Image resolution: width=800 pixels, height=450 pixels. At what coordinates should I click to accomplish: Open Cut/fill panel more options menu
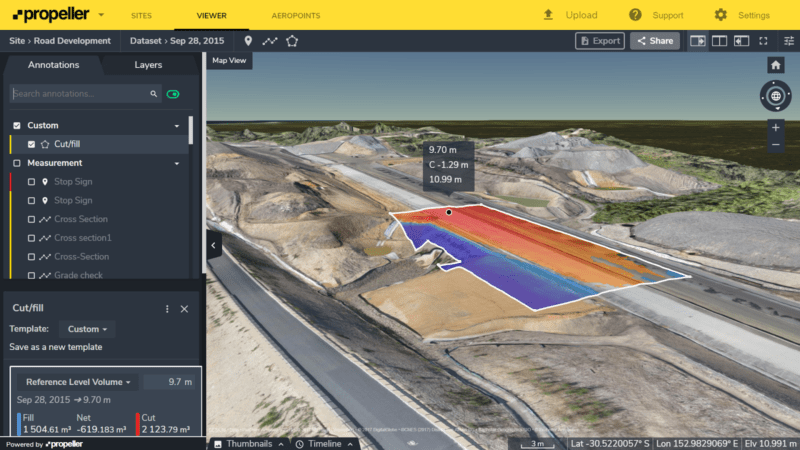167,309
